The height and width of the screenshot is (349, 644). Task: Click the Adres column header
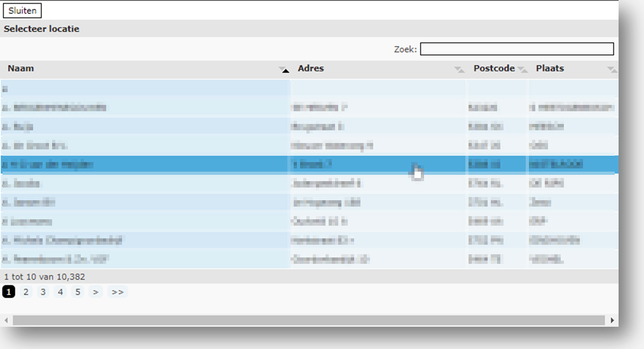(311, 69)
